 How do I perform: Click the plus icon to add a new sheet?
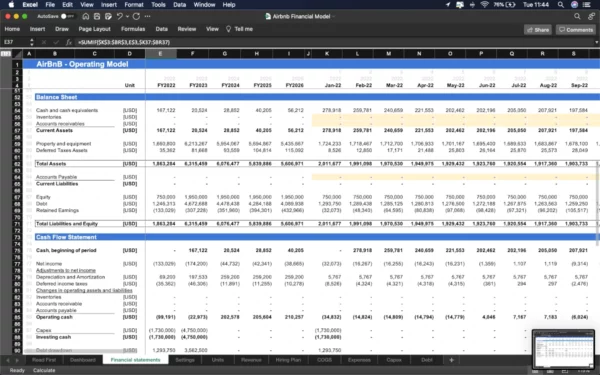coord(452,360)
